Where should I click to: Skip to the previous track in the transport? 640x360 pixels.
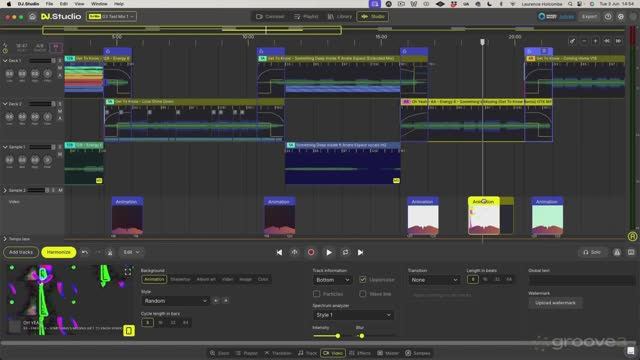(279, 253)
